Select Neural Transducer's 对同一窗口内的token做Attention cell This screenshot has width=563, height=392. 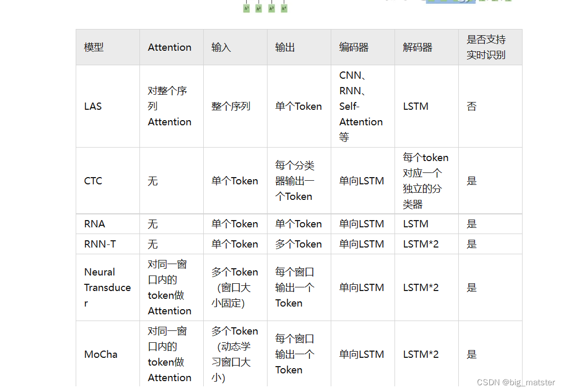pos(172,287)
